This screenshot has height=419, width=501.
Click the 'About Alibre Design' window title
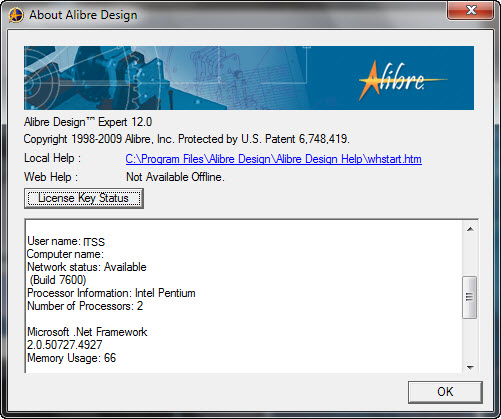(x=83, y=15)
